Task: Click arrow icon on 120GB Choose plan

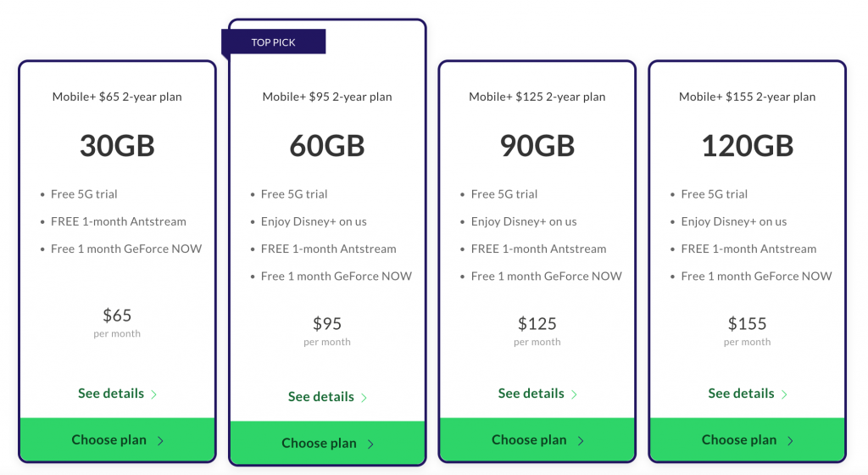Action: point(791,440)
